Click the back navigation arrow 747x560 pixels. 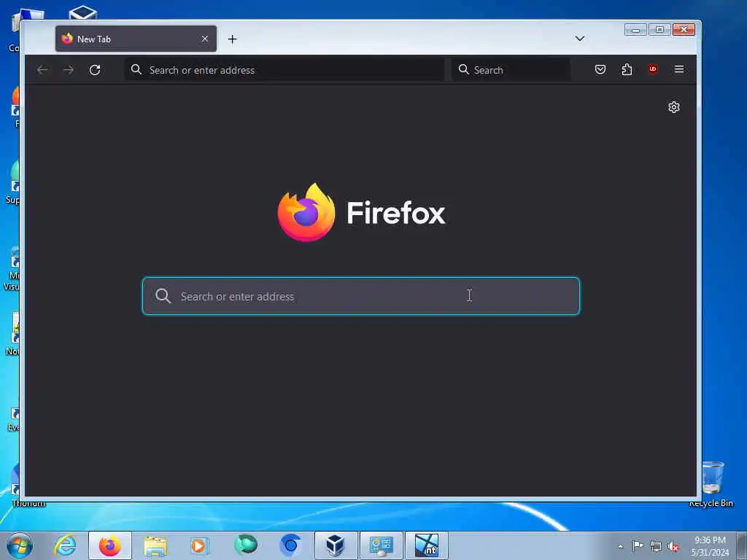[x=42, y=70]
